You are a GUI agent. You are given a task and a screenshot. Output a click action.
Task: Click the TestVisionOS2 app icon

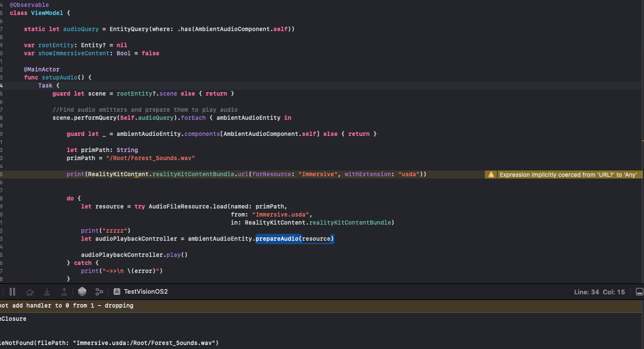[117, 291]
